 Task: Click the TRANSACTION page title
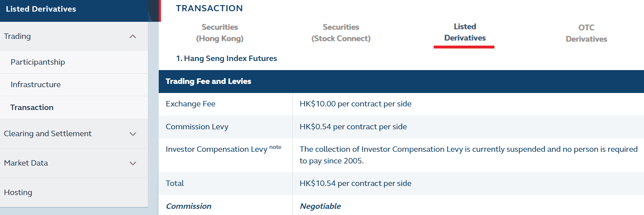pos(209,8)
